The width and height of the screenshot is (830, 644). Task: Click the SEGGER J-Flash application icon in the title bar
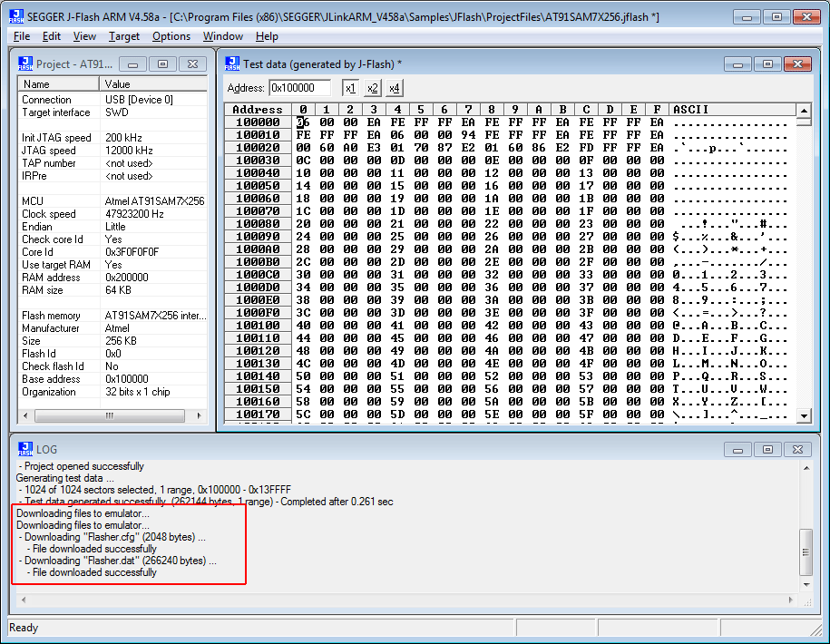pos(16,16)
